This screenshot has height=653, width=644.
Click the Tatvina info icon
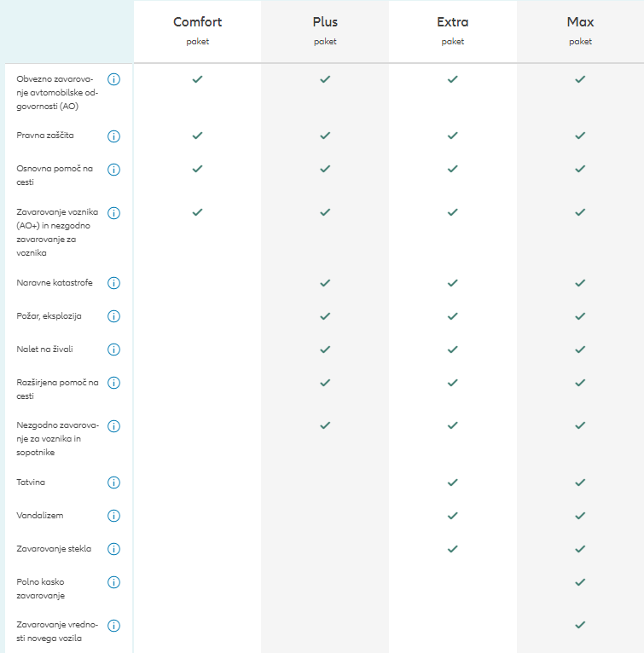[113, 483]
